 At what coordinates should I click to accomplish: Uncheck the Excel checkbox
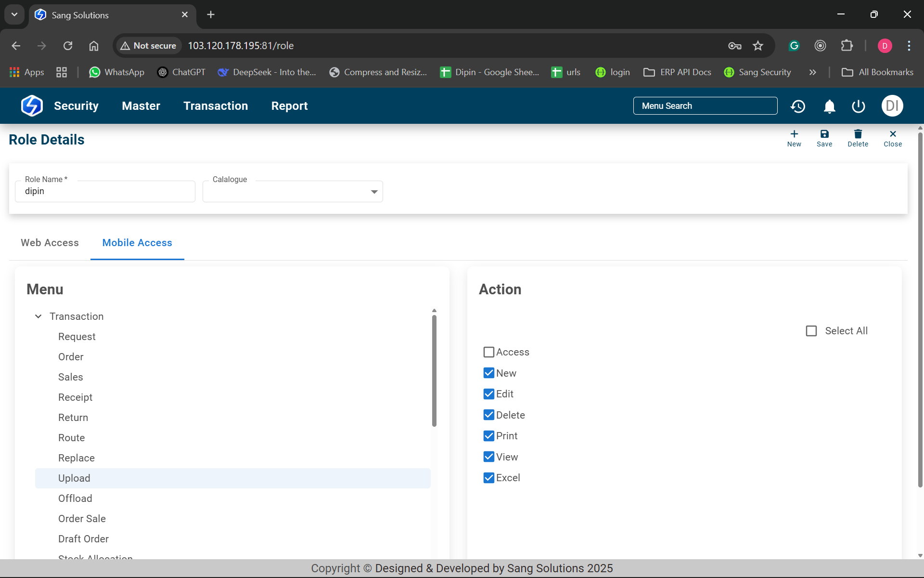pos(489,478)
